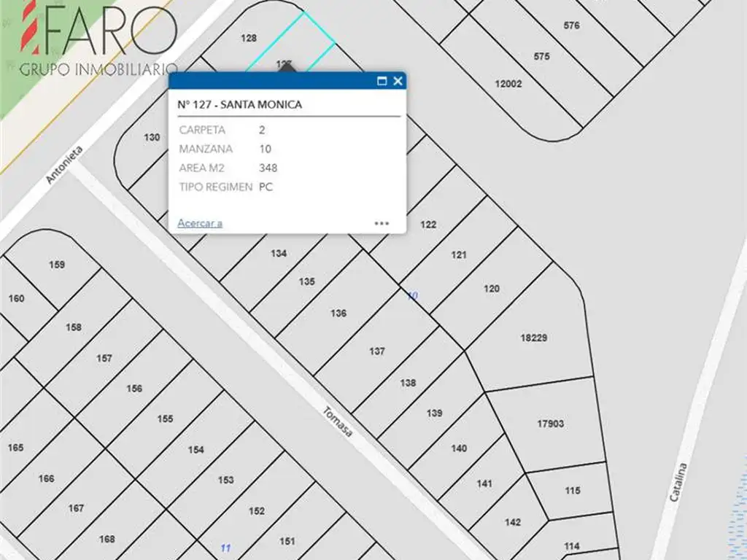The image size is (747, 560).
Task: Select parcel 17903 on the map
Action: (x=550, y=423)
